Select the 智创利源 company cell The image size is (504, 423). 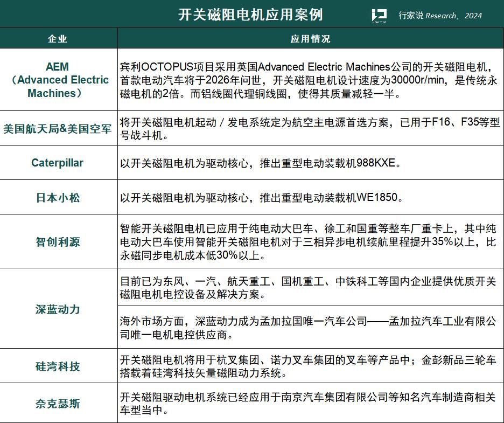(58, 241)
